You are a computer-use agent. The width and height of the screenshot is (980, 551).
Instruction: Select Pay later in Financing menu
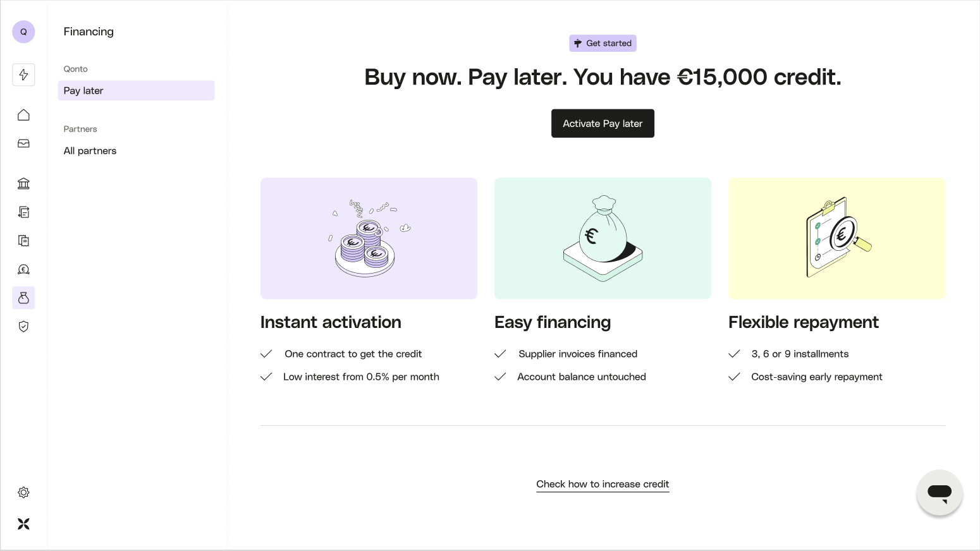tap(136, 90)
